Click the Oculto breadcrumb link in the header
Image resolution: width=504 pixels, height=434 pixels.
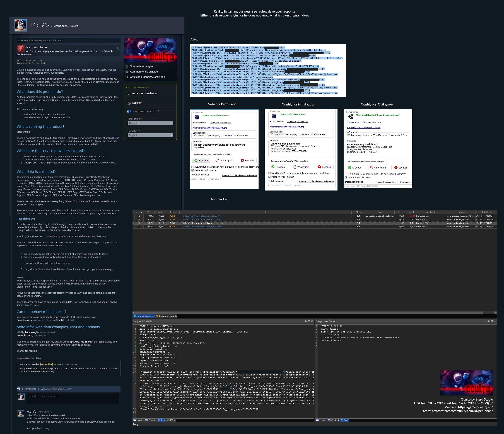pyautogui.click(x=74, y=26)
